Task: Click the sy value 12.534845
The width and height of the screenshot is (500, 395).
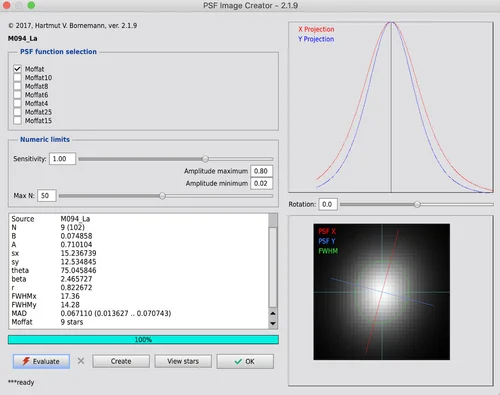Action: tap(78, 262)
